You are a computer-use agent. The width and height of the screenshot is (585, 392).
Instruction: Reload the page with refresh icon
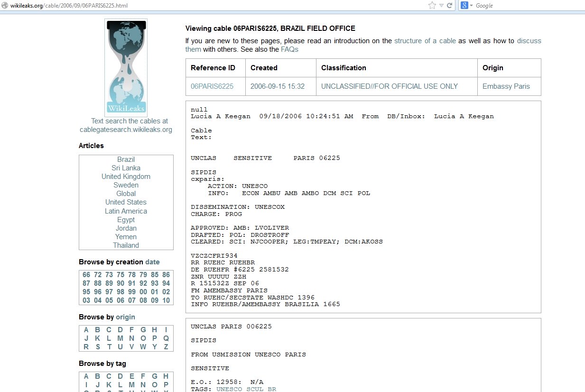(449, 5)
